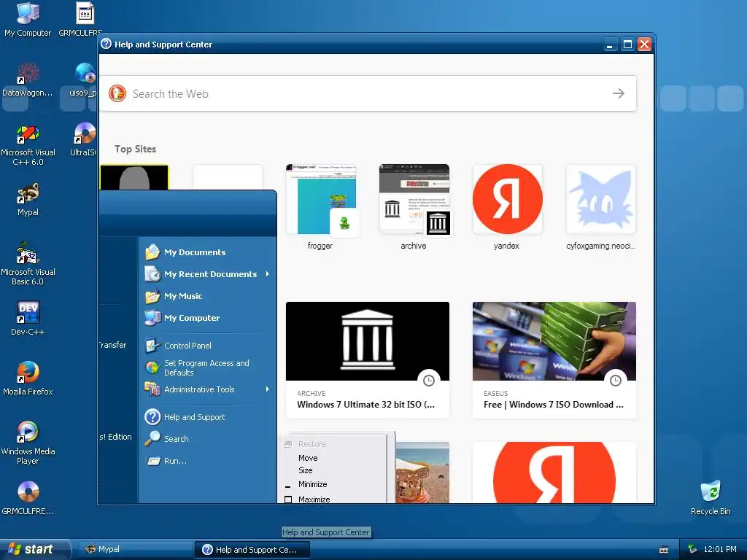Click the Start button
The image size is (747, 560).
point(34,549)
